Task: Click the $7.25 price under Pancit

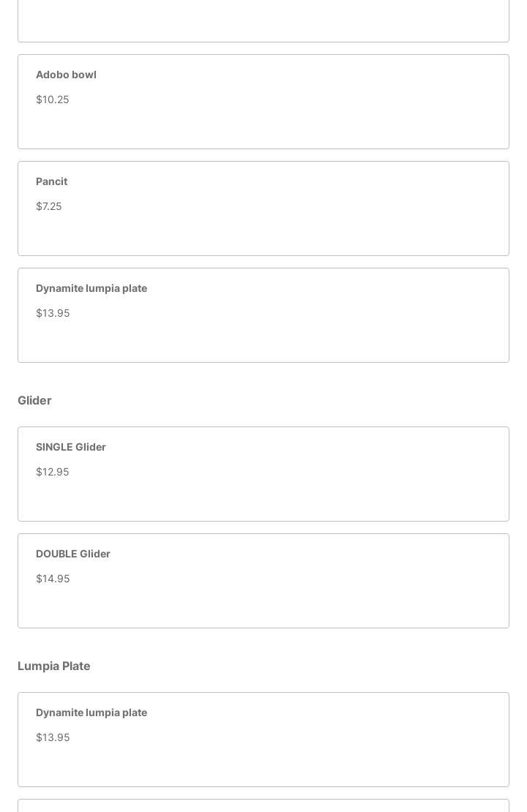Action: pyautogui.click(x=49, y=206)
